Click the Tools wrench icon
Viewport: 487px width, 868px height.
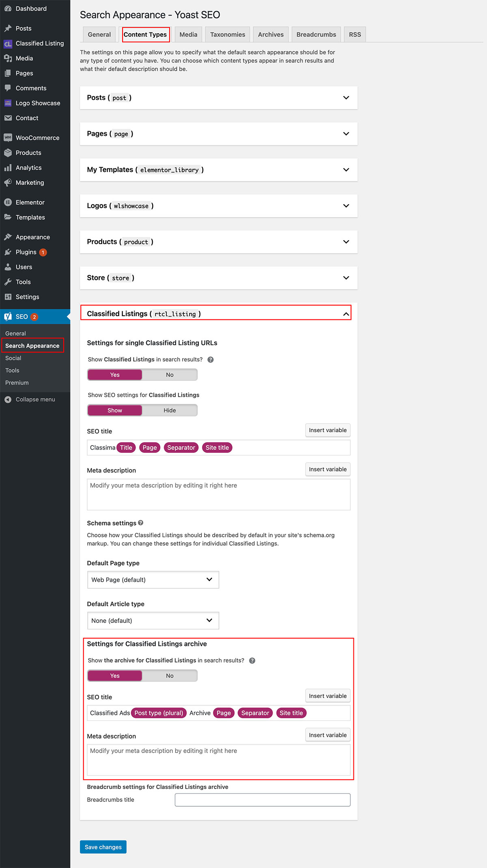point(8,282)
